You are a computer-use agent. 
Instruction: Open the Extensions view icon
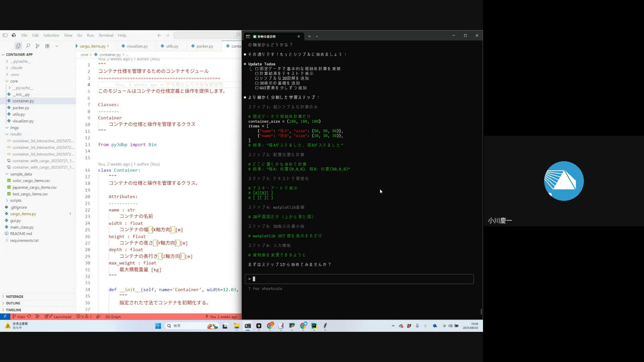click(47, 46)
